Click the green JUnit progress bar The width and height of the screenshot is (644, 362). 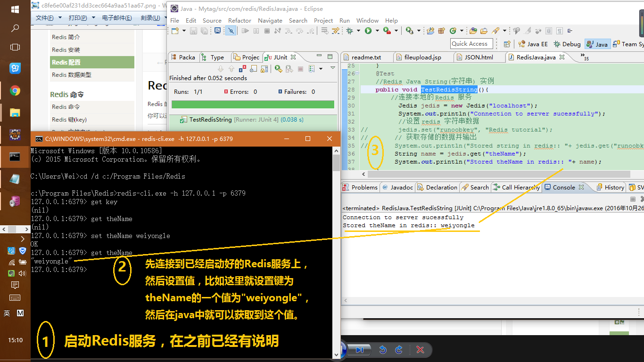(x=253, y=104)
